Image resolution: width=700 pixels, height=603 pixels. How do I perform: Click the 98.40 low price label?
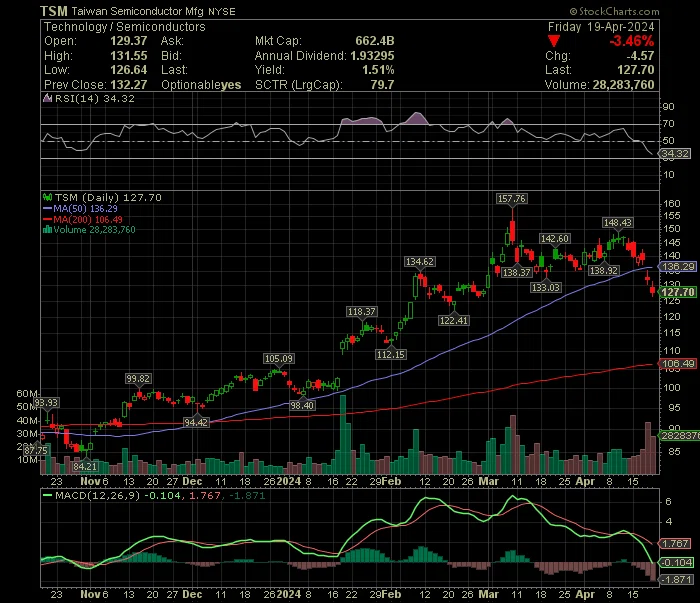(302, 405)
